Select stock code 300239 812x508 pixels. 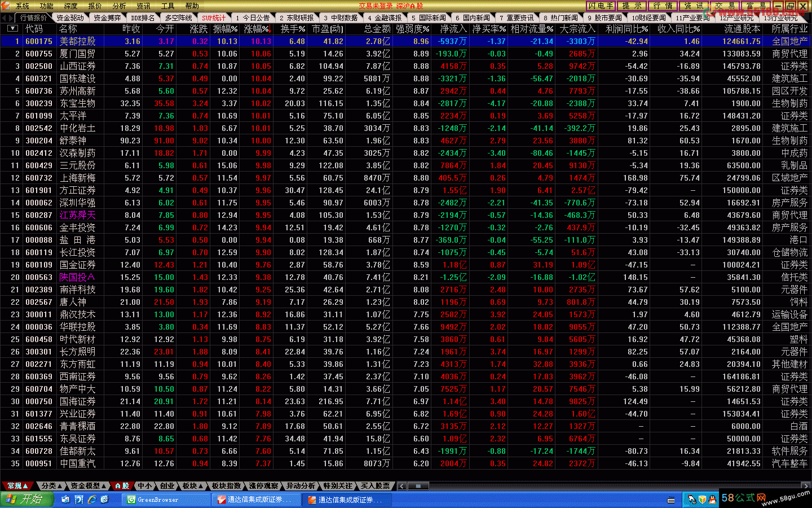point(39,103)
